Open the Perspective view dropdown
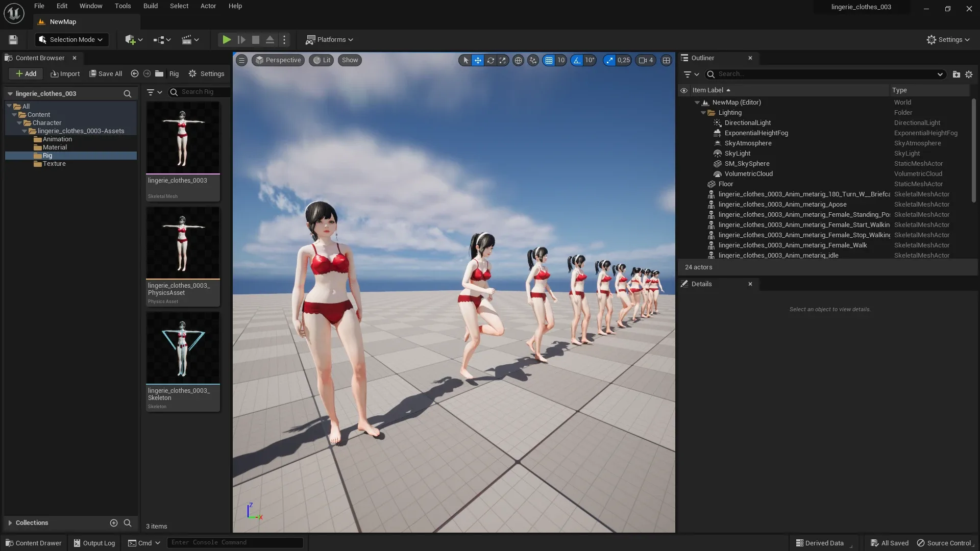The height and width of the screenshot is (551, 980). pyautogui.click(x=278, y=60)
